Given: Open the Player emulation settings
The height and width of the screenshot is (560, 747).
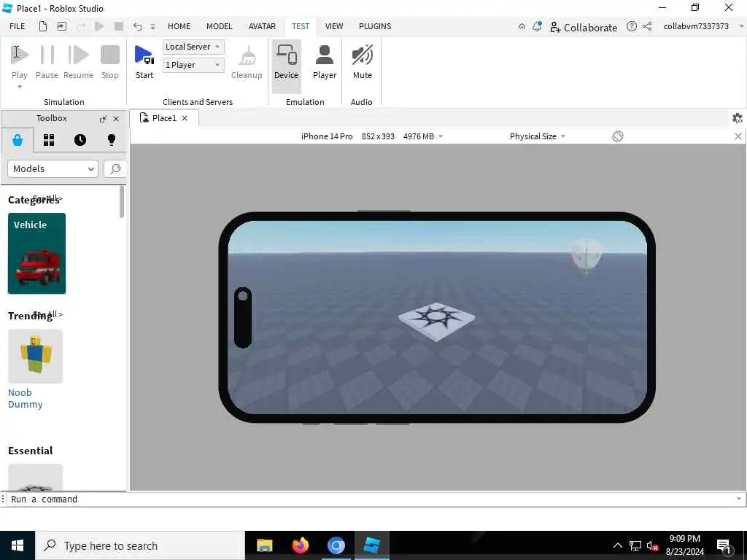Looking at the screenshot, I should (325, 62).
